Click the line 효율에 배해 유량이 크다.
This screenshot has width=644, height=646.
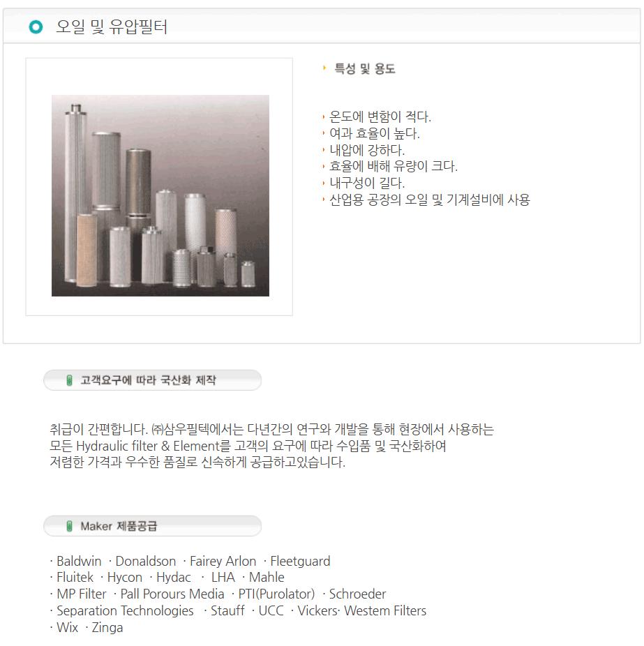(393, 167)
